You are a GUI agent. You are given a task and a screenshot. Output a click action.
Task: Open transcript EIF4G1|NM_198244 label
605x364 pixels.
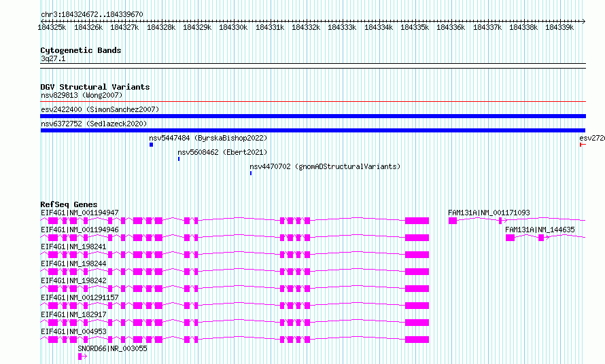pos(73,263)
